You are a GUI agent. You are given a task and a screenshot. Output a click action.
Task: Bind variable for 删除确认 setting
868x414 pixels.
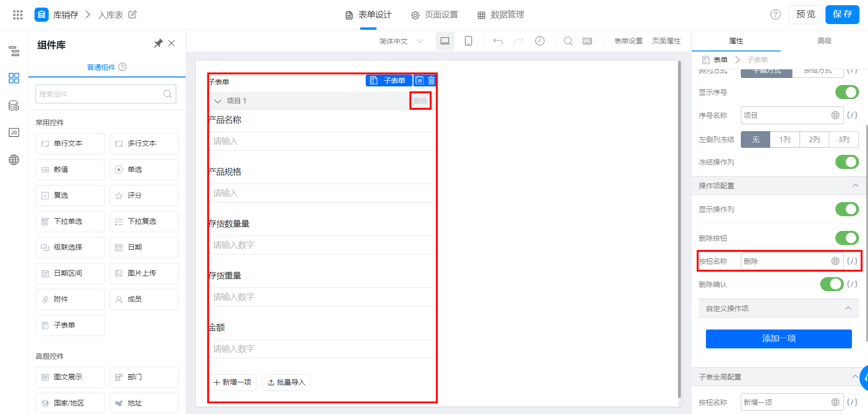pos(852,284)
